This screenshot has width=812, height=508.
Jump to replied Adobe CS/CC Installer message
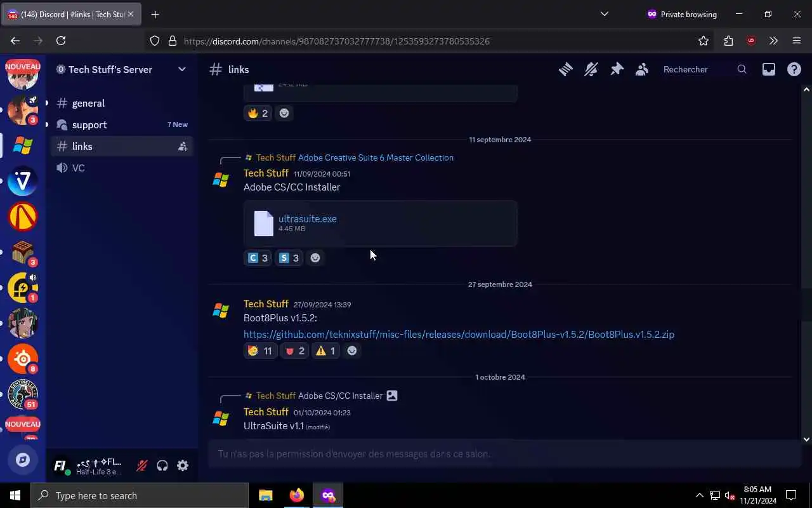pyautogui.click(x=340, y=396)
